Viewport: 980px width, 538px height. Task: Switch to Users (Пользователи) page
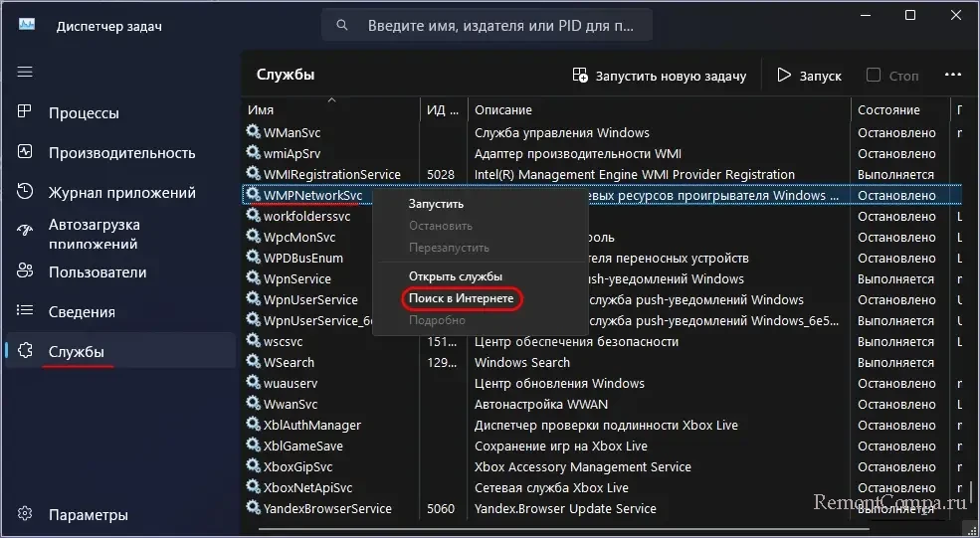click(98, 272)
